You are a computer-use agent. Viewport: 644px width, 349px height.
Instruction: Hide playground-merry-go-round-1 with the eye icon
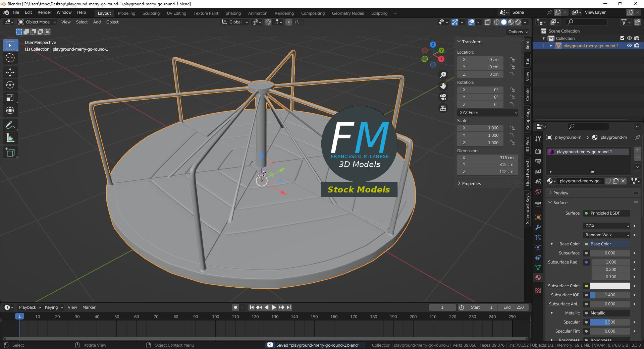coord(629,46)
